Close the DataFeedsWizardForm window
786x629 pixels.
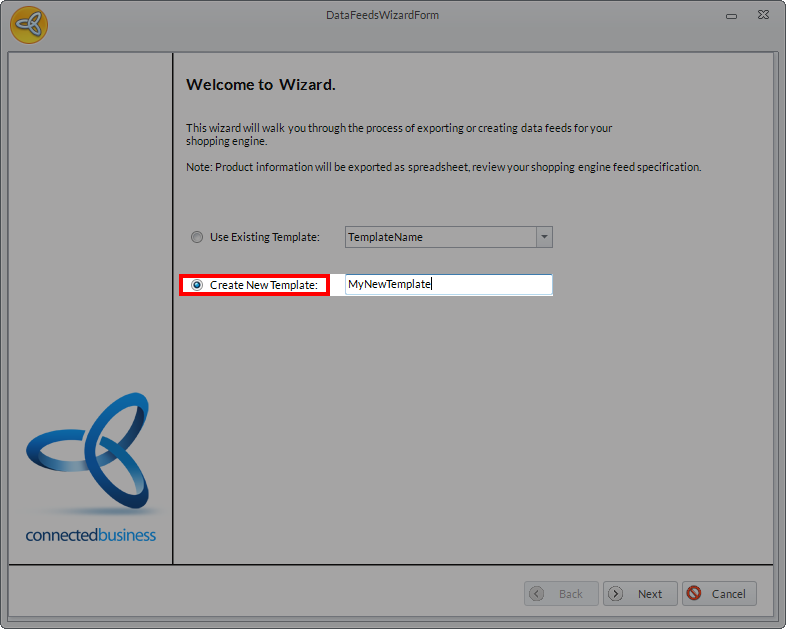click(x=763, y=15)
